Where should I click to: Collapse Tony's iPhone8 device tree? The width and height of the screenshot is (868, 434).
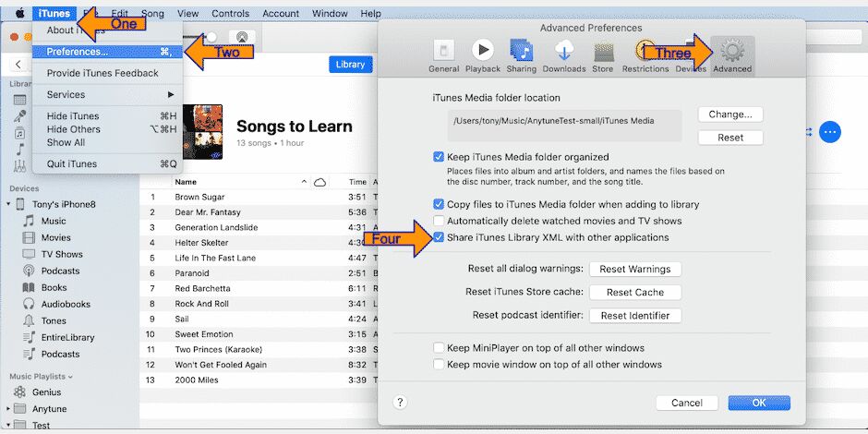8,204
